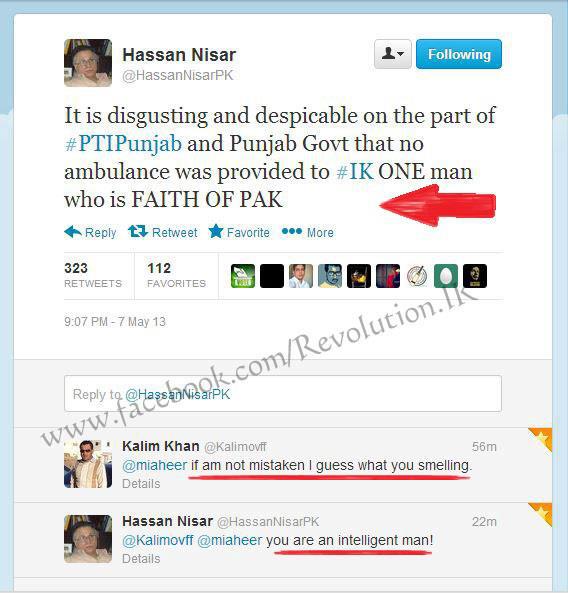Open Kalim Khan's profile name
The width and height of the screenshot is (568, 593).
(x=161, y=446)
